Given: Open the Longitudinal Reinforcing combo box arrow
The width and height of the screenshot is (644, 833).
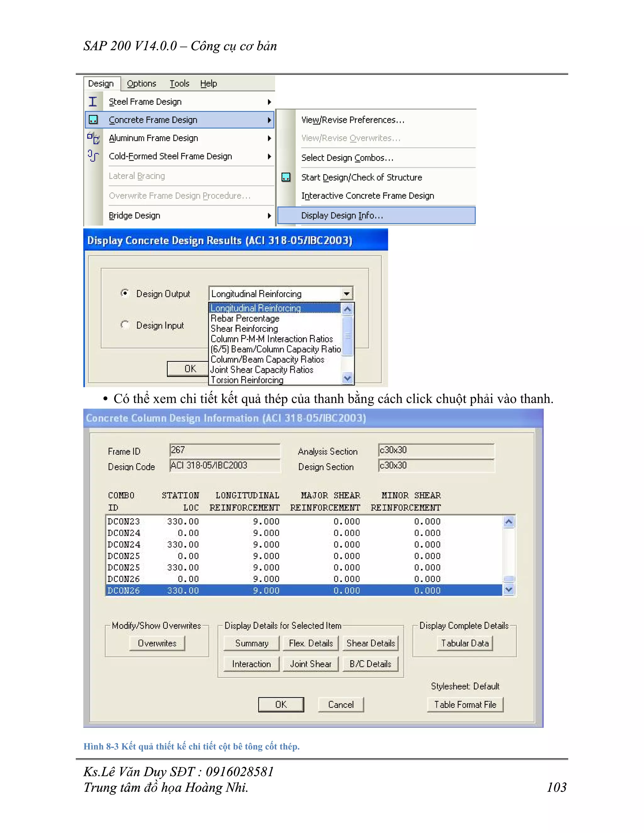Looking at the screenshot, I should pyautogui.click(x=347, y=294).
